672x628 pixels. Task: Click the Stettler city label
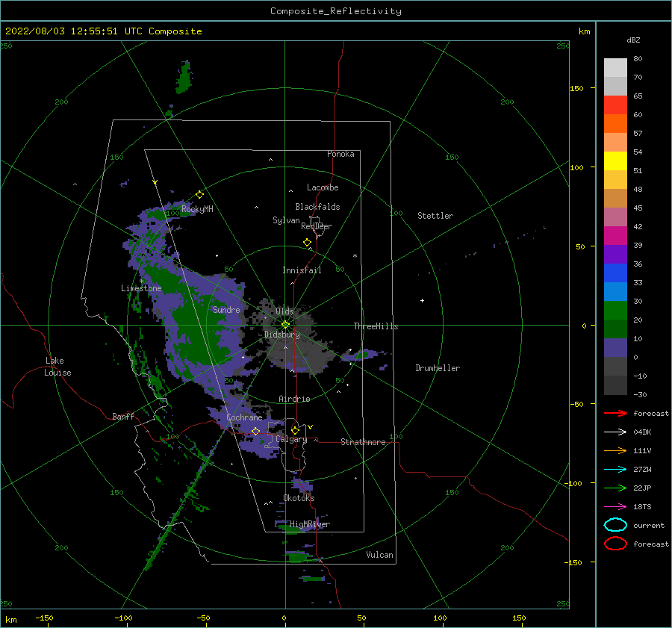coord(435,216)
